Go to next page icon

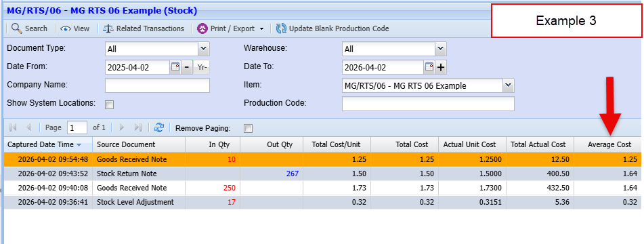coord(122,127)
